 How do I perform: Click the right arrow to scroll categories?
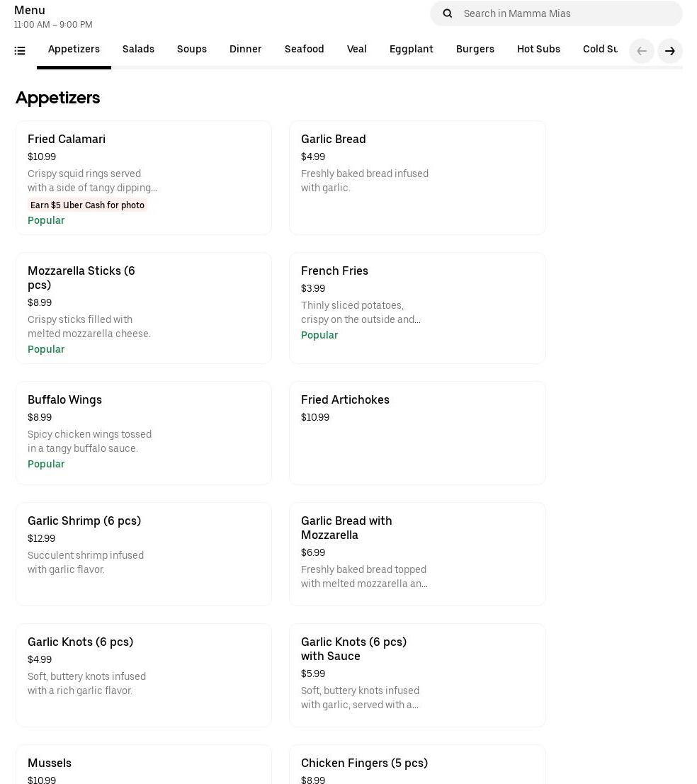[669, 51]
